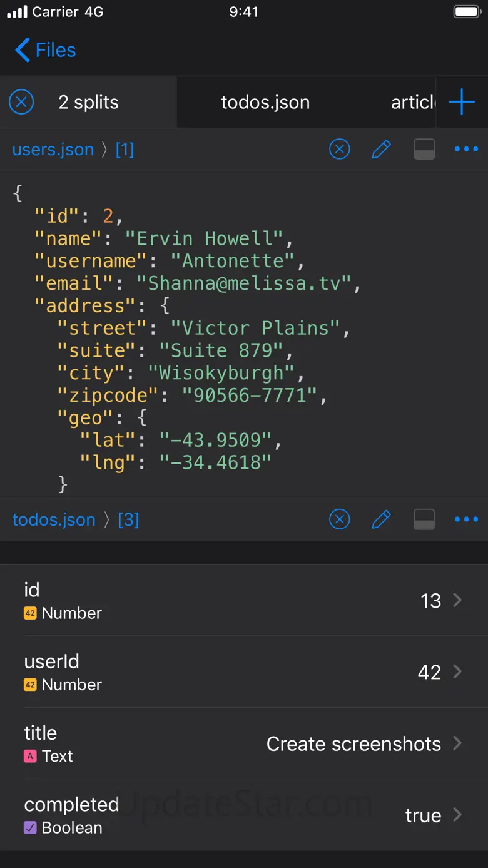
Task: Switch to the 2 splits tab
Action: 89,103
